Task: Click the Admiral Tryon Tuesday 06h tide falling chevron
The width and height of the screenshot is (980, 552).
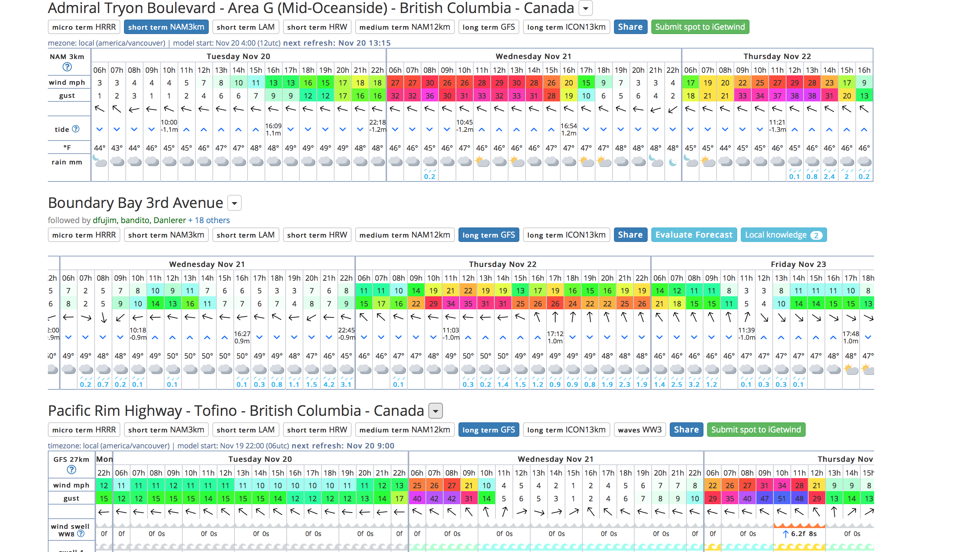Action: [x=100, y=129]
